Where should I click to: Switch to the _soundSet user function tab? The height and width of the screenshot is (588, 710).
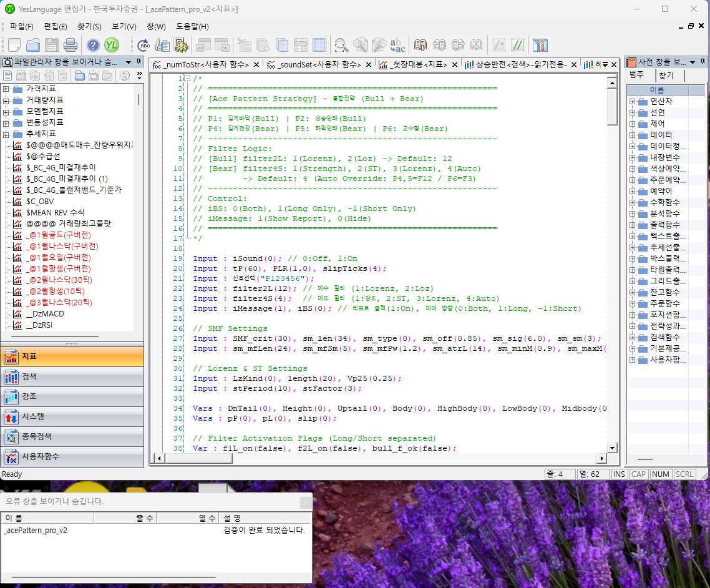318,64
